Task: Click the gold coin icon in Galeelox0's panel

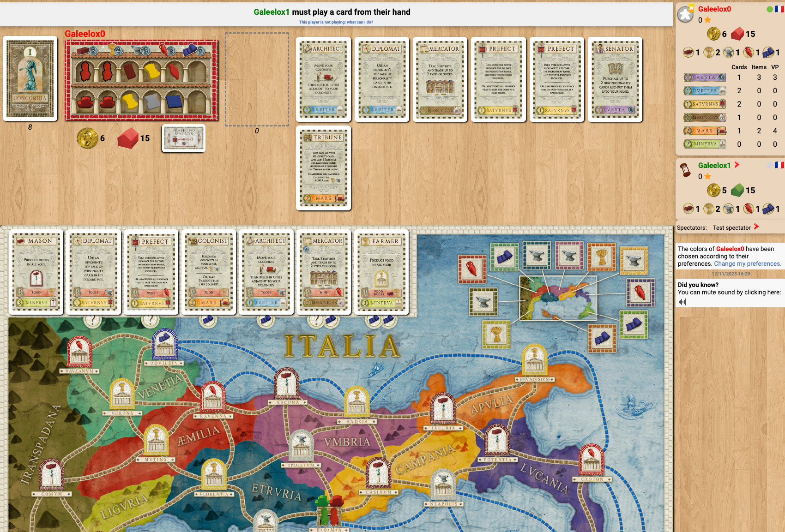Action: [x=713, y=34]
